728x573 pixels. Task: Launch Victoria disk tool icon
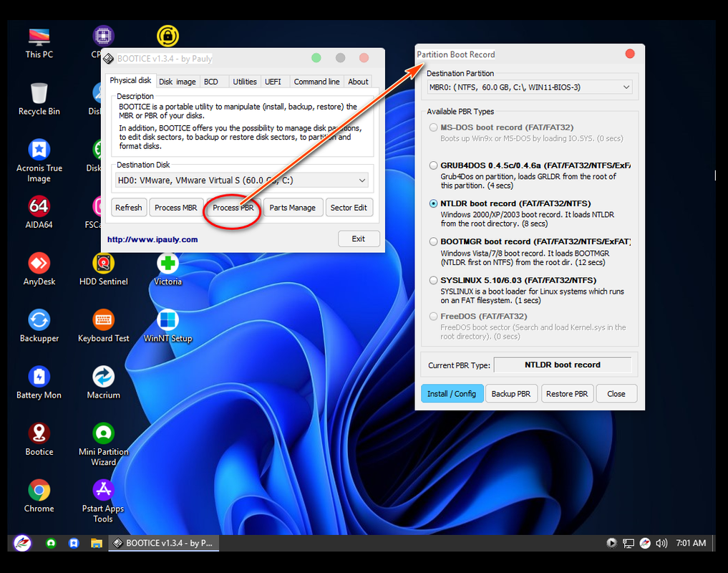(x=168, y=269)
